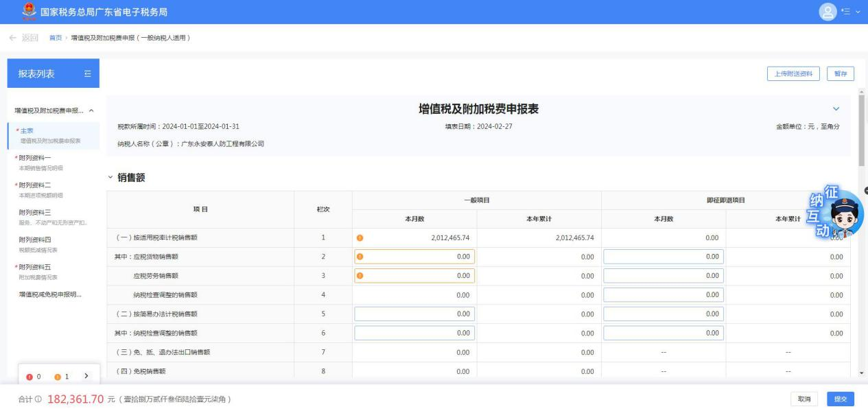Click the 应税货物销售额 本月数 input field
The height and width of the screenshot is (409, 868).
tap(414, 257)
